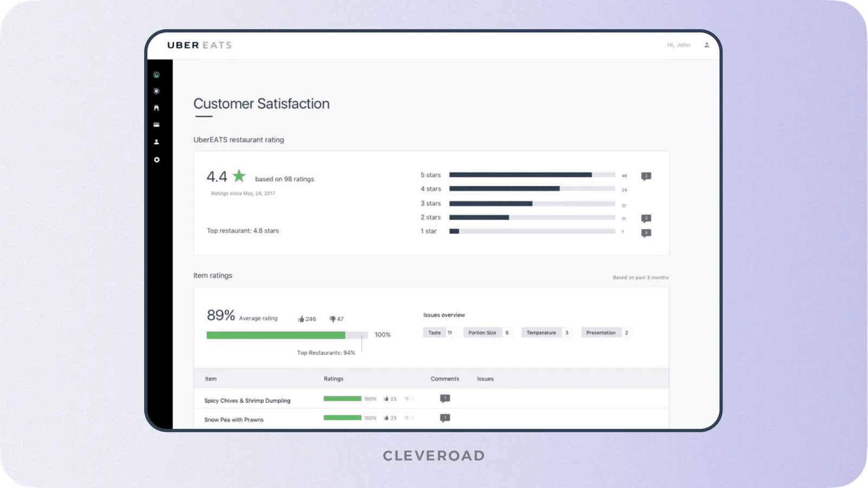
Task: Click the Taste issue chip
Action: pos(437,332)
